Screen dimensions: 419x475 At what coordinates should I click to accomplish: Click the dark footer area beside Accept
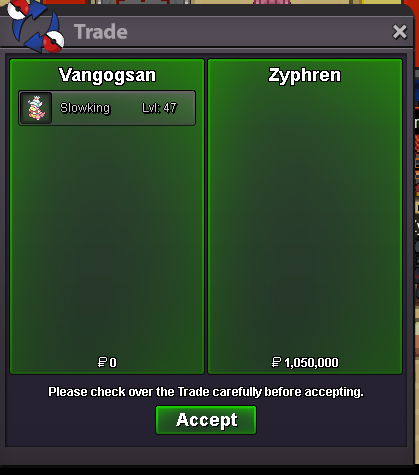(332, 422)
